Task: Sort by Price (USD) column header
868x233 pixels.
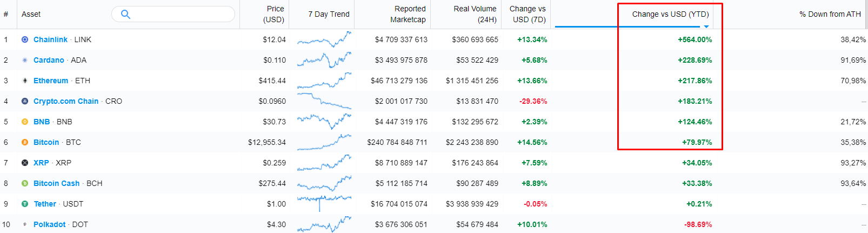Action: pos(274,14)
